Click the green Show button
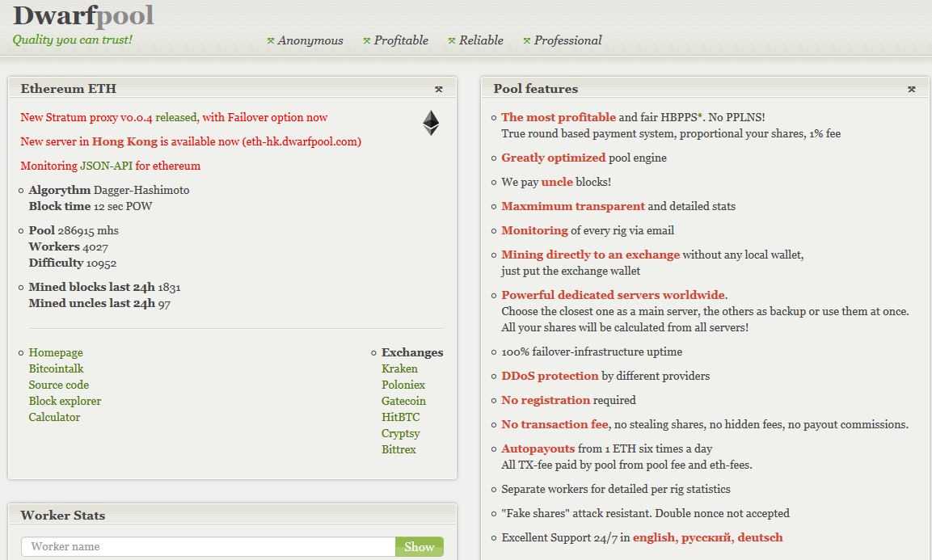This screenshot has width=932, height=560. click(419, 547)
